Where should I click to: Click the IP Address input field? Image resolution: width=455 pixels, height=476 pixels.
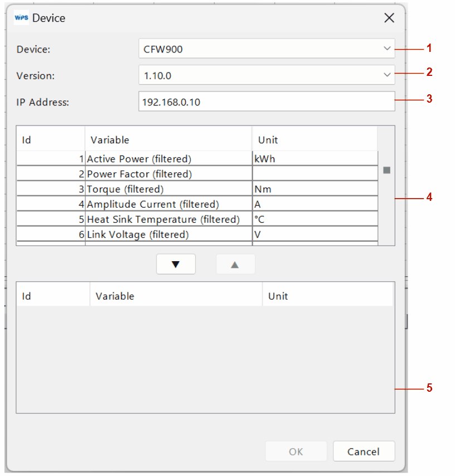[x=266, y=102]
